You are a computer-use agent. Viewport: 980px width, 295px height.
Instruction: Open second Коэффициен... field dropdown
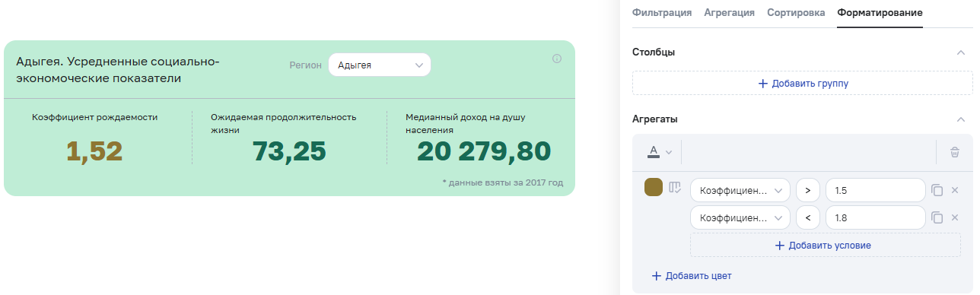740,218
